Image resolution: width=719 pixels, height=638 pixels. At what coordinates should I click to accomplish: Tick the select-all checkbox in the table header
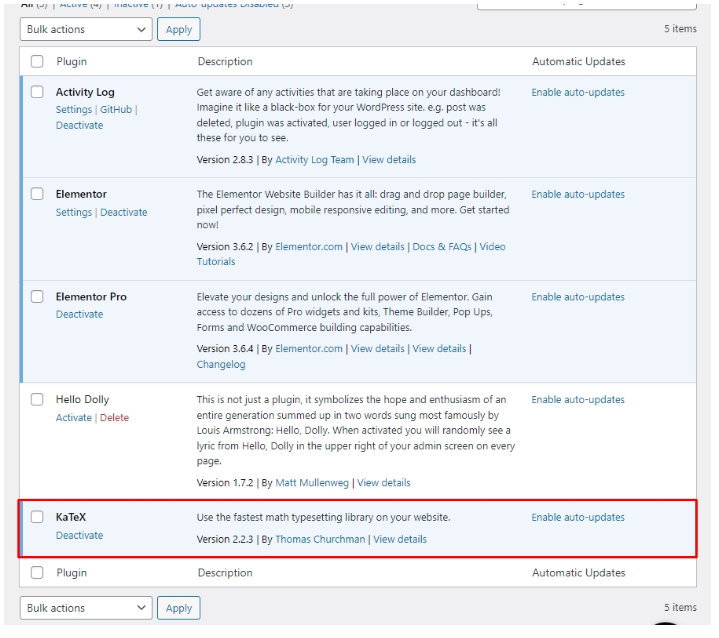tap(37, 61)
